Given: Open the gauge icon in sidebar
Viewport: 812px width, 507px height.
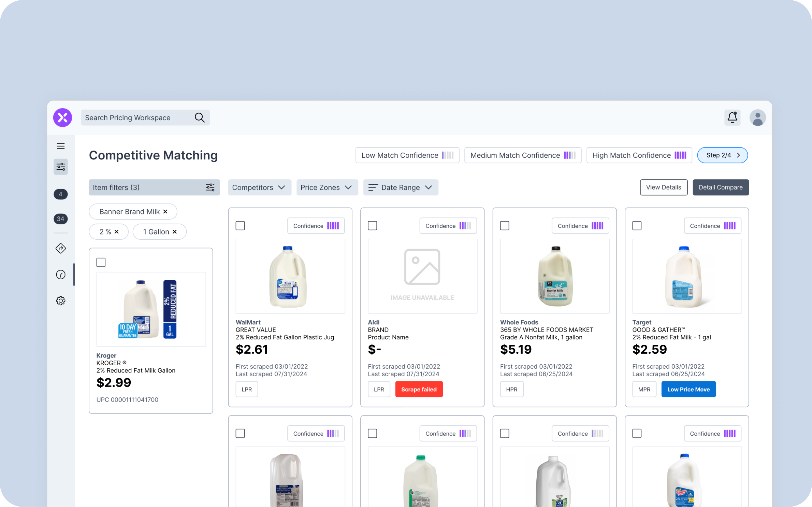Looking at the screenshot, I should [61, 274].
